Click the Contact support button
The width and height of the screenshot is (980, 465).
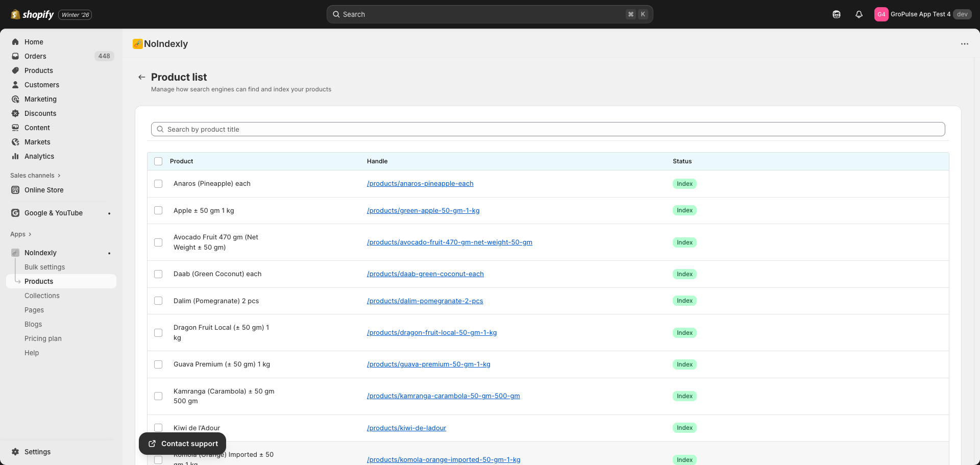click(x=182, y=444)
